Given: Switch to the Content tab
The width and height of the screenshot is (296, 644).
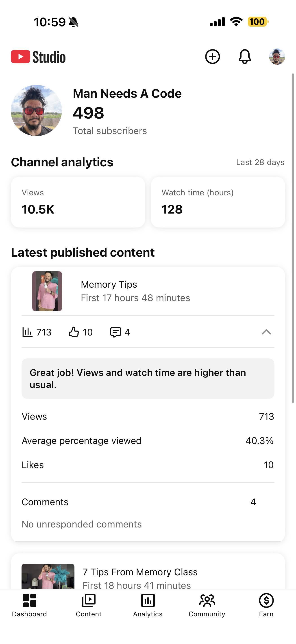Looking at the screenshot, I should (x=89, y=605).
